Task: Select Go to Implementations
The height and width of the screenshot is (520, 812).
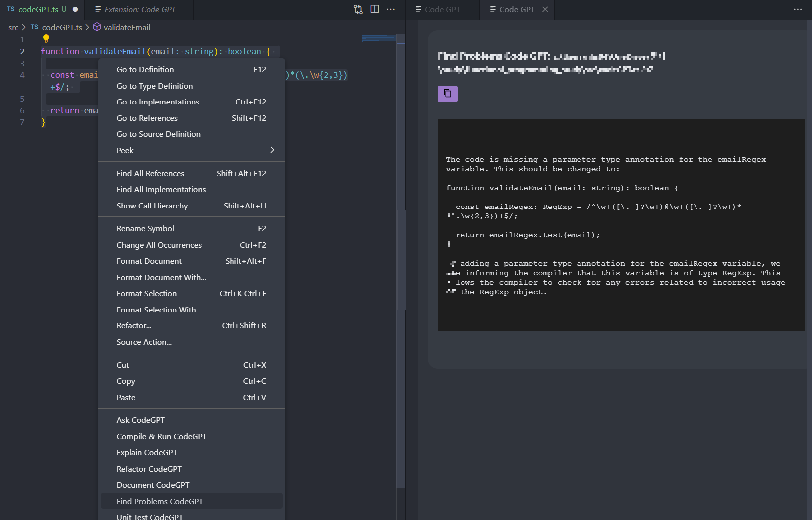Action: pyautogui.click(x=192, y=102)
